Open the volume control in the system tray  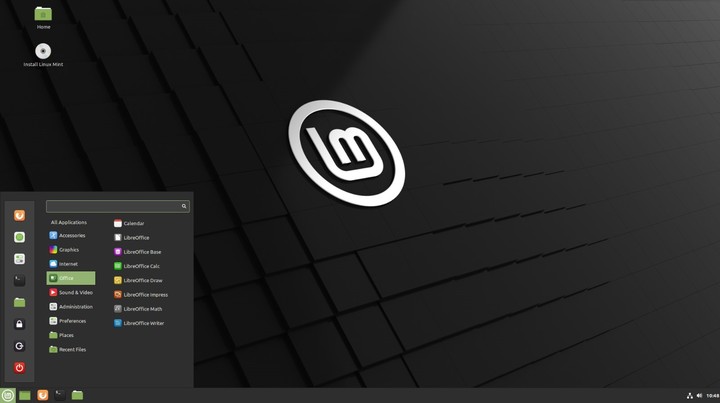click(x=700, y=396)
